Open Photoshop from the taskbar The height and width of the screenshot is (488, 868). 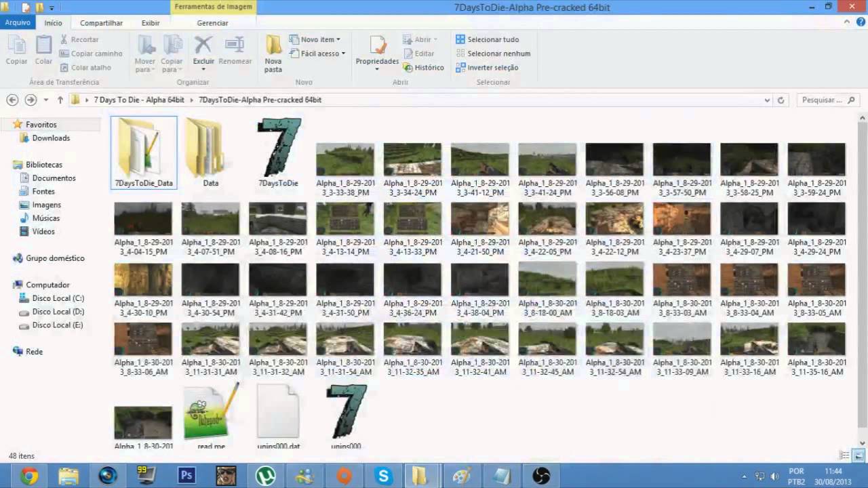point(186,476)
